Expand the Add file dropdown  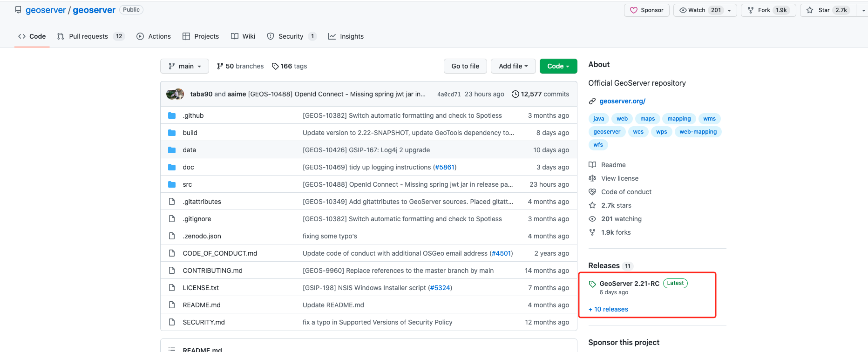513,66
